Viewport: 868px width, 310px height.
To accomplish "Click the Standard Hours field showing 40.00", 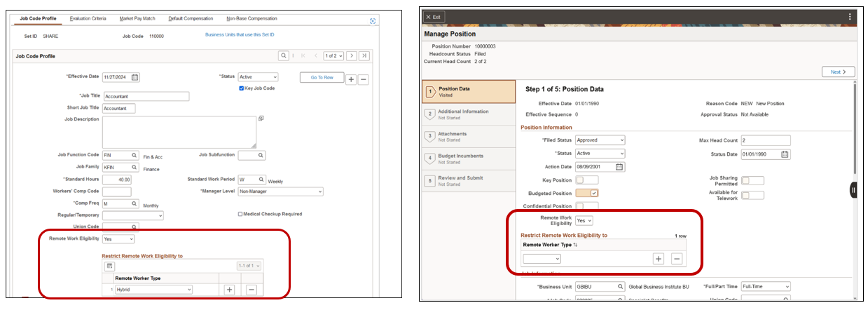I will click(117, 180).
